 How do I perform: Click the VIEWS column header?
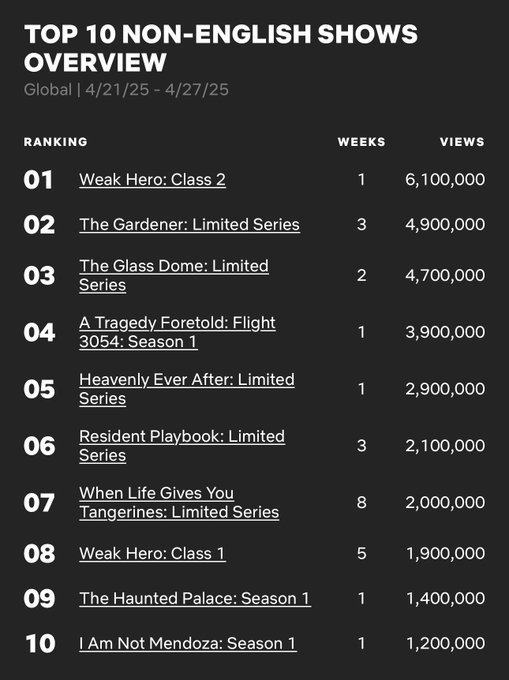pyautogui.click(x=462, y=142)
